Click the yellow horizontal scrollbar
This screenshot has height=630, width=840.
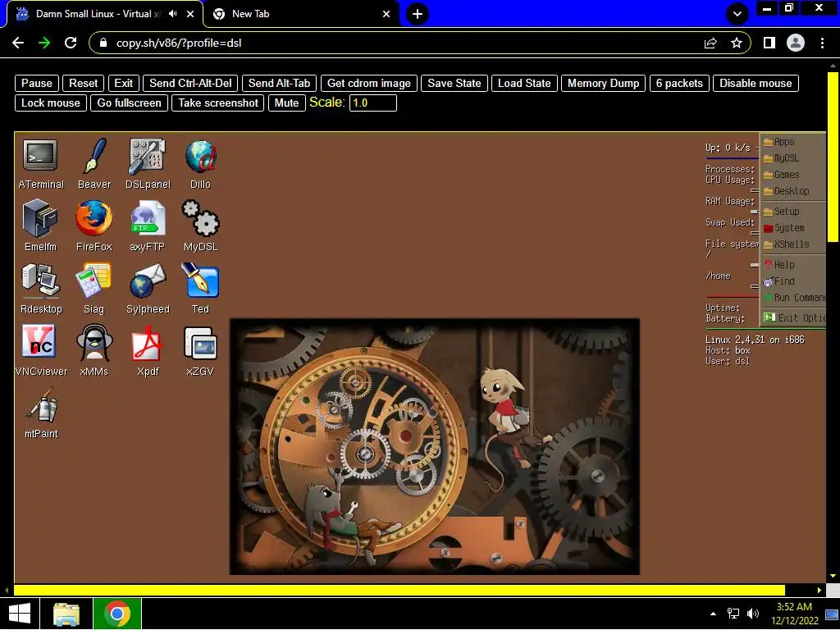tap(399, 591)
